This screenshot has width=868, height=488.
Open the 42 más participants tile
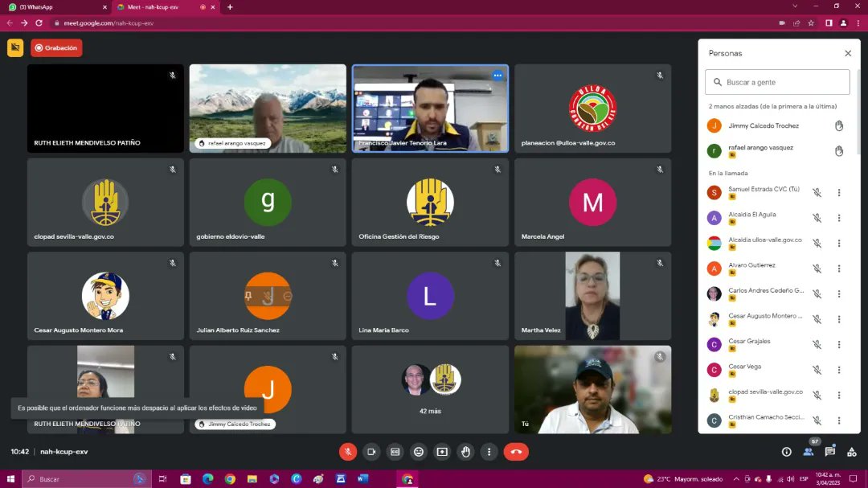430,389
